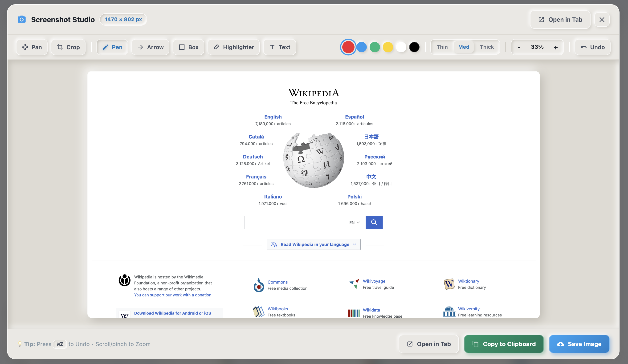This screenshot has height=364, width=628.
Task: Pick the blue color swatch
Action: 361,47
